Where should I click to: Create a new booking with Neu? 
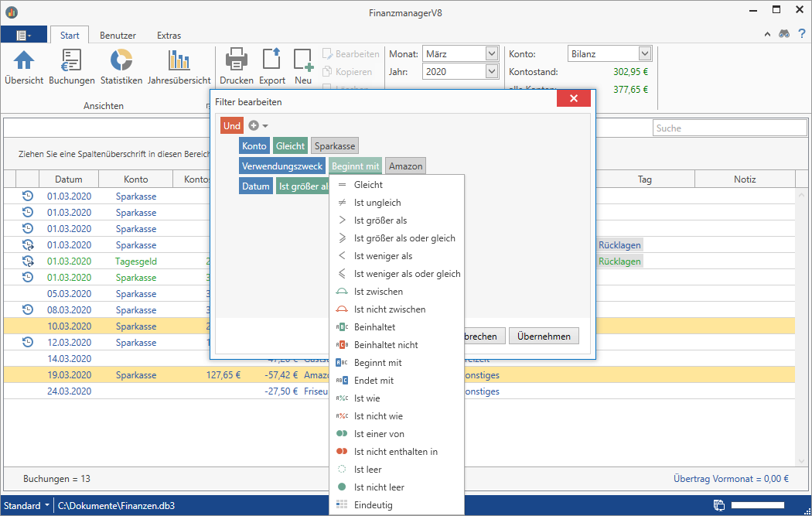pyautogui.click(x=303, y=67)
